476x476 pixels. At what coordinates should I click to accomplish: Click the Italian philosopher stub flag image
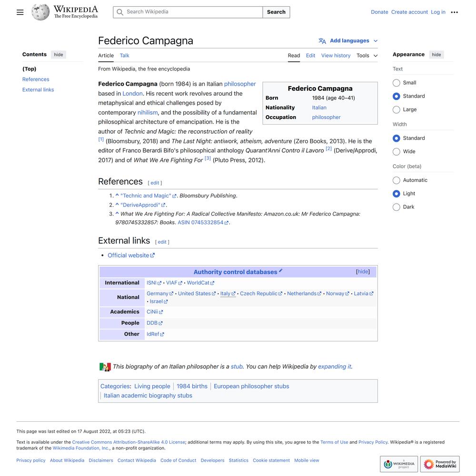105,367
